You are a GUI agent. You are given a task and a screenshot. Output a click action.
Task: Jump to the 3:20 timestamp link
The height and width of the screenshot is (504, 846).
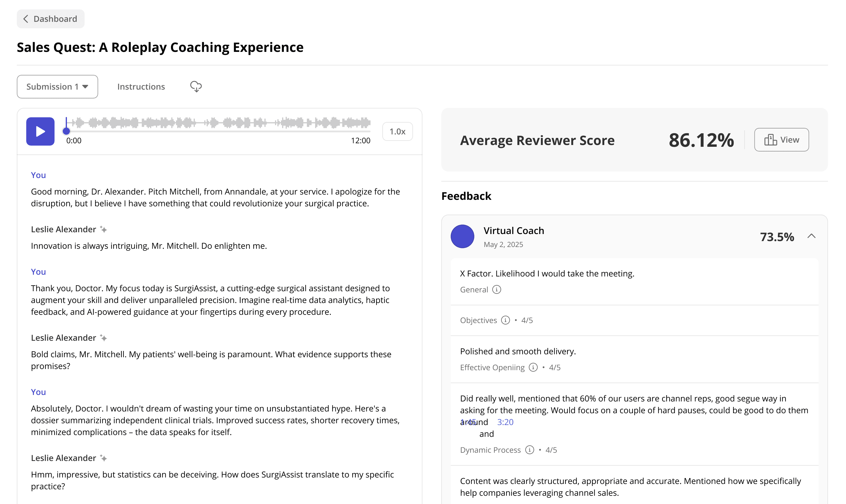point(505,422)
